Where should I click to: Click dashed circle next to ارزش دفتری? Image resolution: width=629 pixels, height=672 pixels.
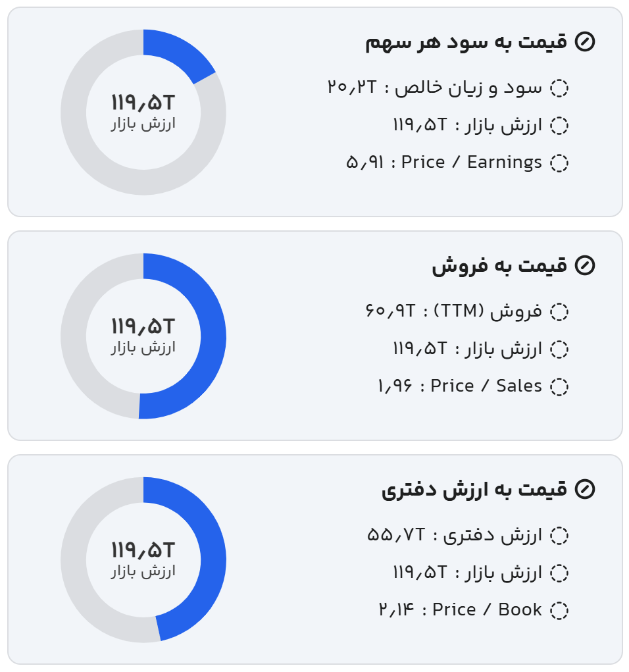[559, 536]
